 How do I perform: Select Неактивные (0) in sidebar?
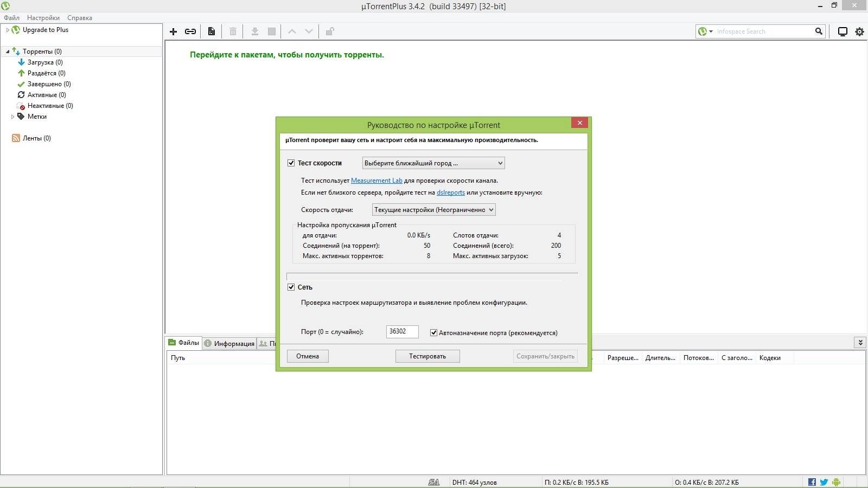[x=50, y=106]
